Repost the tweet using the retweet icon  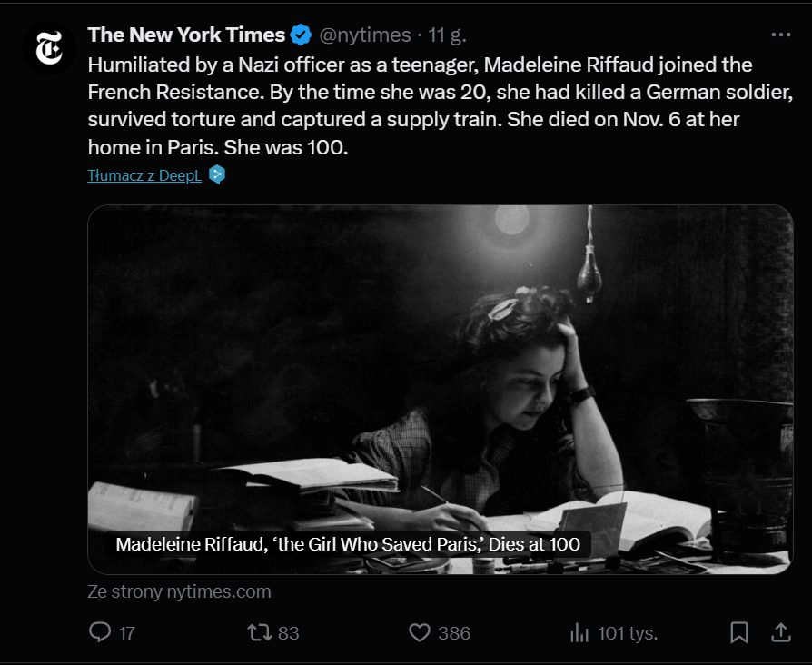(260, 632)
